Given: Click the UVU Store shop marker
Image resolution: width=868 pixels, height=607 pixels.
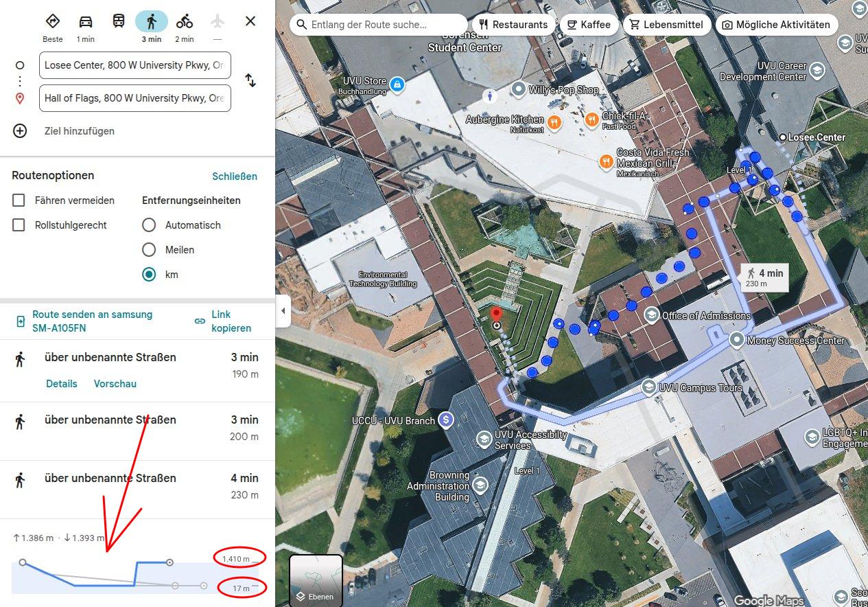Looking at the screenshot, I should (396, 85).
